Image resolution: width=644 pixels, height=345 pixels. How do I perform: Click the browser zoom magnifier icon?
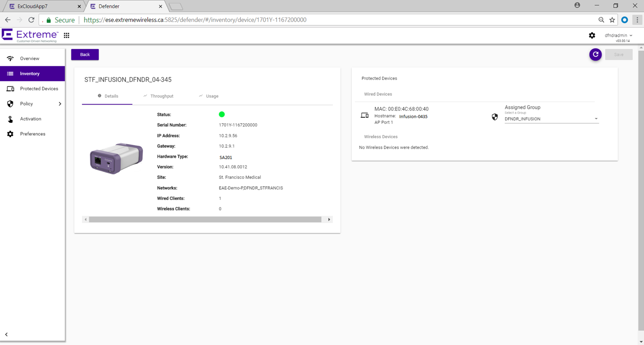(601, 20)
